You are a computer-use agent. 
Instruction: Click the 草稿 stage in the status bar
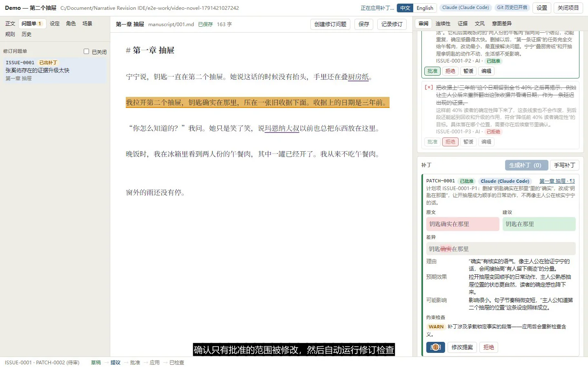coord(96,363)
